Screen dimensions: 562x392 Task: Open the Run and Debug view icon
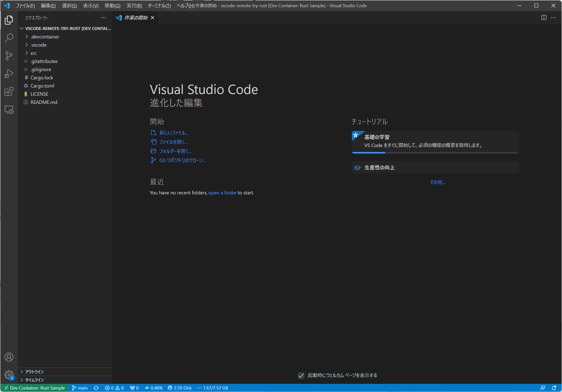tap(9, 74)
